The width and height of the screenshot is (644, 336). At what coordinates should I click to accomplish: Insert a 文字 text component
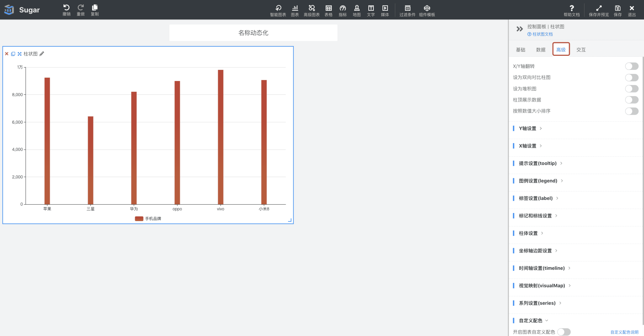coord(371,11)
